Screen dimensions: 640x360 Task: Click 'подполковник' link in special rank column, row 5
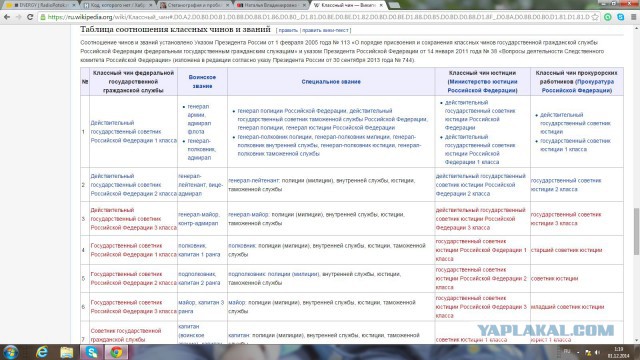(x=247, y=274)
